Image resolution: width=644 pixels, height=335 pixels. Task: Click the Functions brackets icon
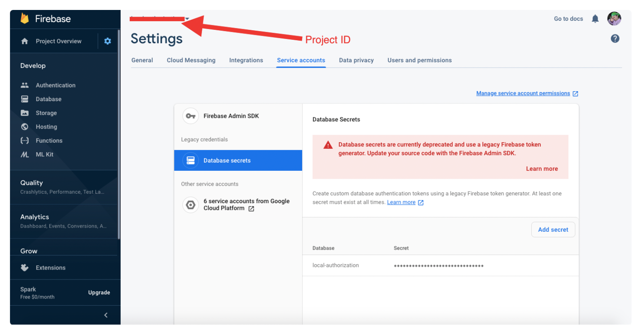(24, 141)
